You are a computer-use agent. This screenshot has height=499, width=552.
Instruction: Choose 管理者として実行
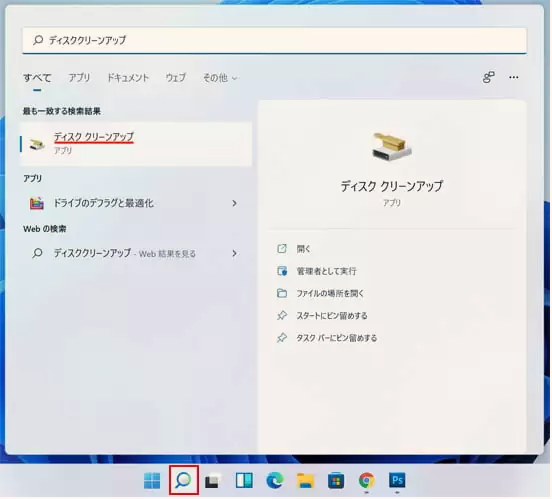coord(326,271)
